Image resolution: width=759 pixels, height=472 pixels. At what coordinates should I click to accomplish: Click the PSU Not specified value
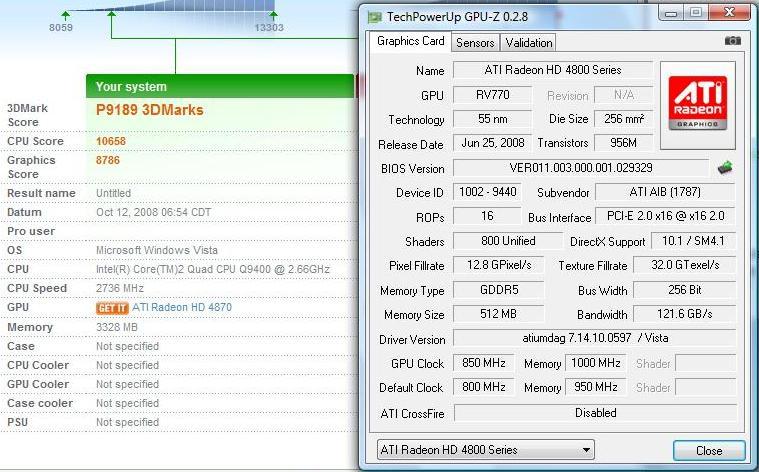127,422
